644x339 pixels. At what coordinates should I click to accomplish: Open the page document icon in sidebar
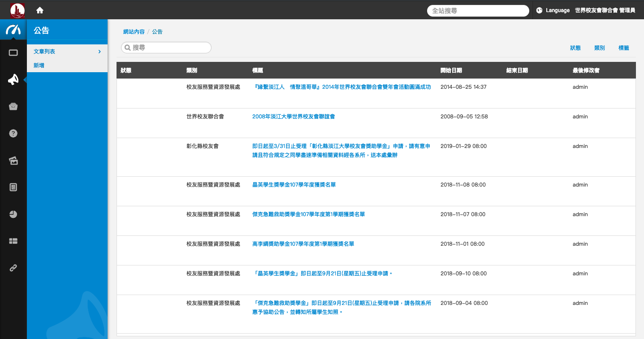click(x=13, y=187)
